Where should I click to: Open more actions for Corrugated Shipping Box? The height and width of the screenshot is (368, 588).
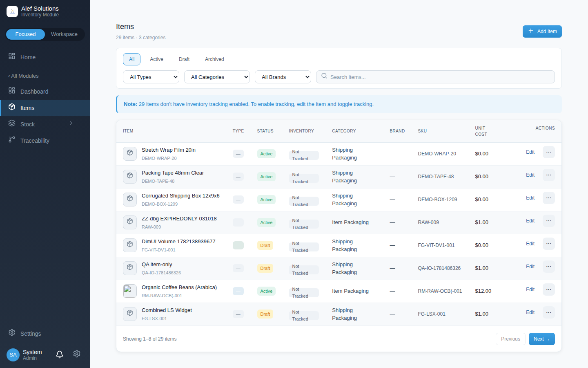pos(549,198)
